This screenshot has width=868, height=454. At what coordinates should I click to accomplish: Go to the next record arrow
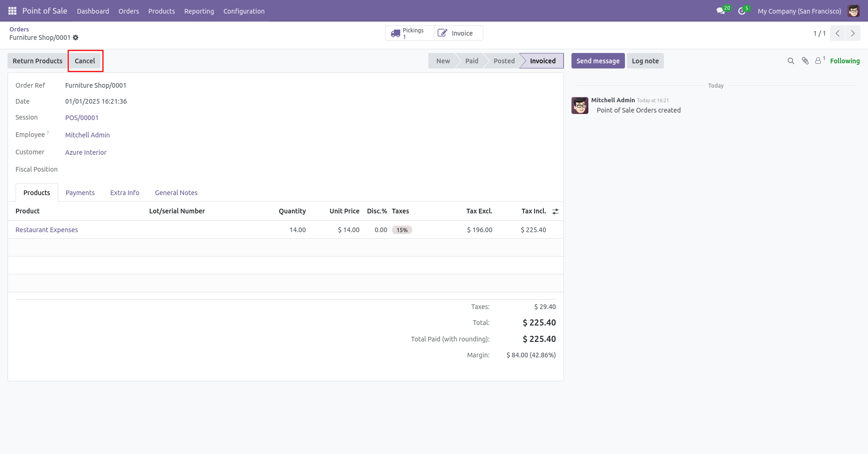click(x=853, y=33)
